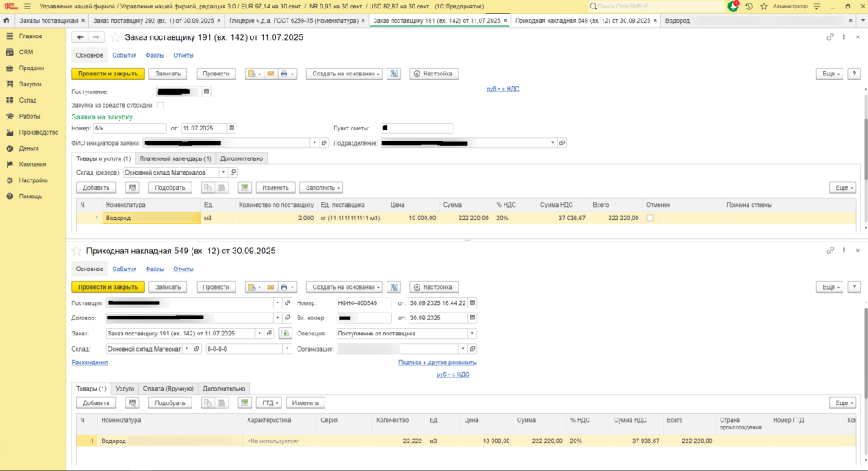Open the calendar picker next to date 11.07.2025

[231, 128]
